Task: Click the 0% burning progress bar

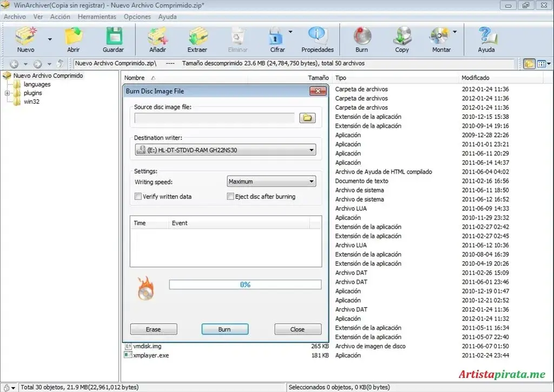Action: (x=245, y=284)
